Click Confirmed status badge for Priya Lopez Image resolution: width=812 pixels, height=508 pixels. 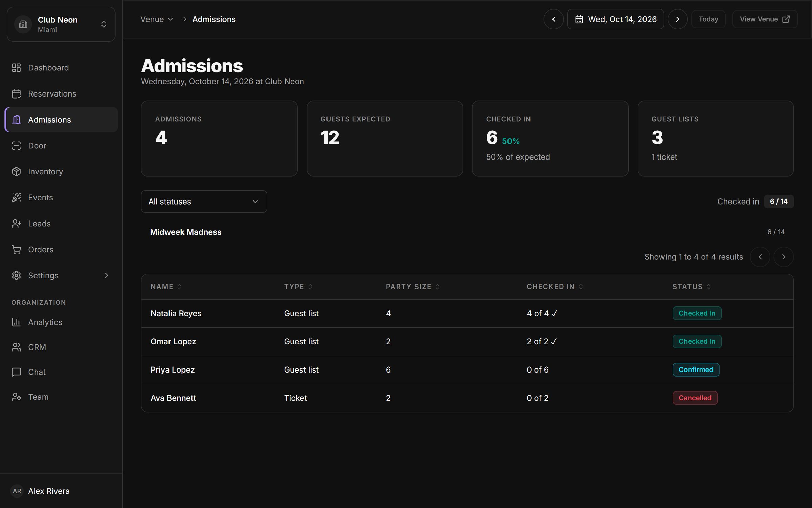[696, 370]
